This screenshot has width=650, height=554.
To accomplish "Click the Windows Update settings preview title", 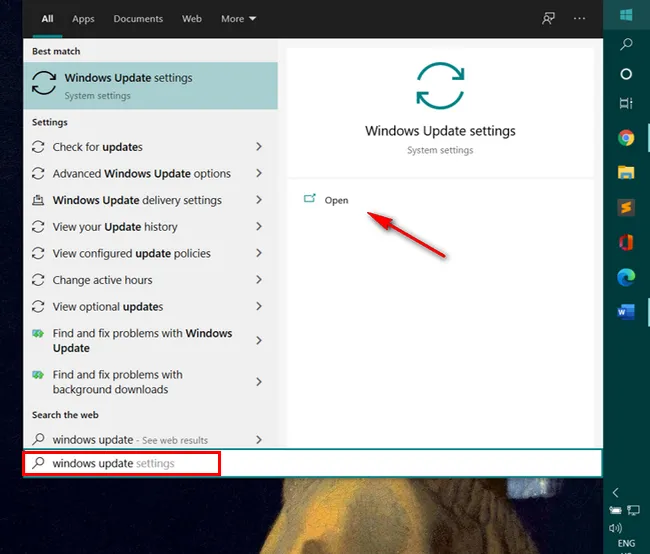I will [440, 131].
